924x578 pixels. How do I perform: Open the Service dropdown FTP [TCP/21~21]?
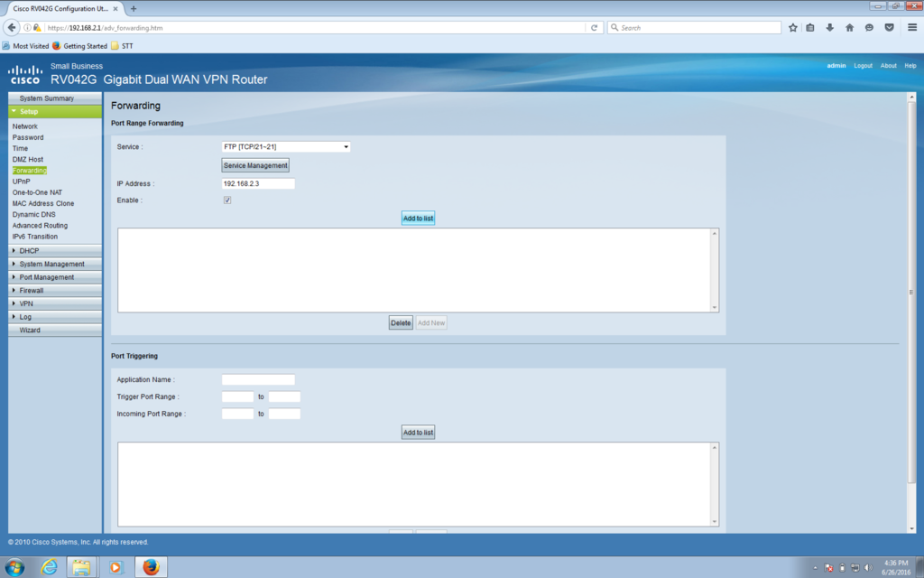(x=286, y=147)
